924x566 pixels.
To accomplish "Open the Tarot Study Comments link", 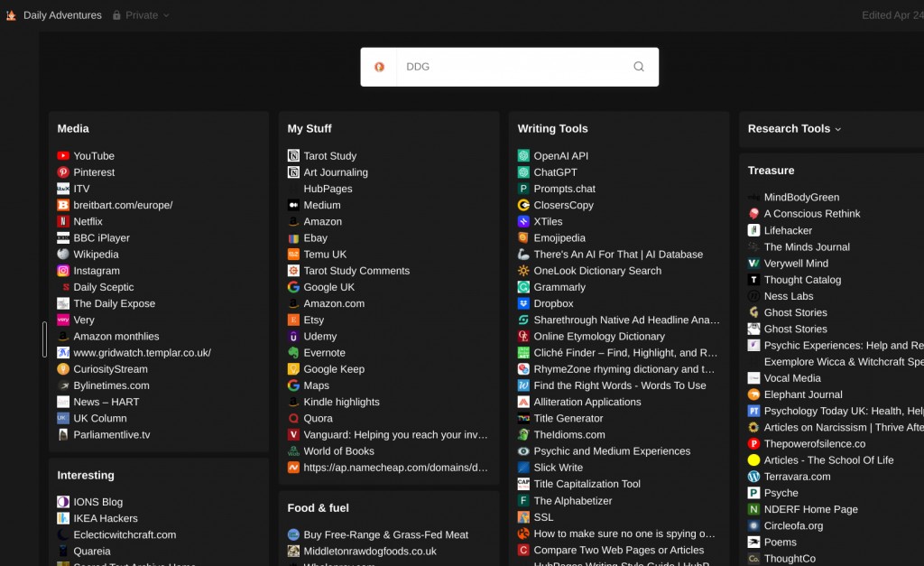I will pos(356,271).
